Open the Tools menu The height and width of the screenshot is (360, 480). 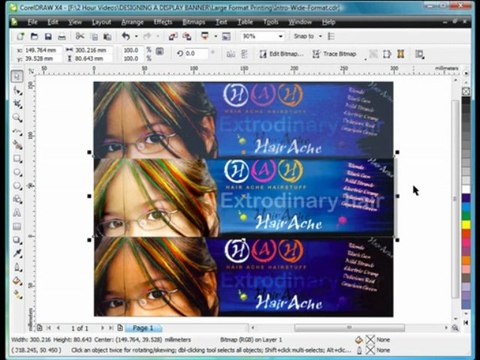(270, 22)
